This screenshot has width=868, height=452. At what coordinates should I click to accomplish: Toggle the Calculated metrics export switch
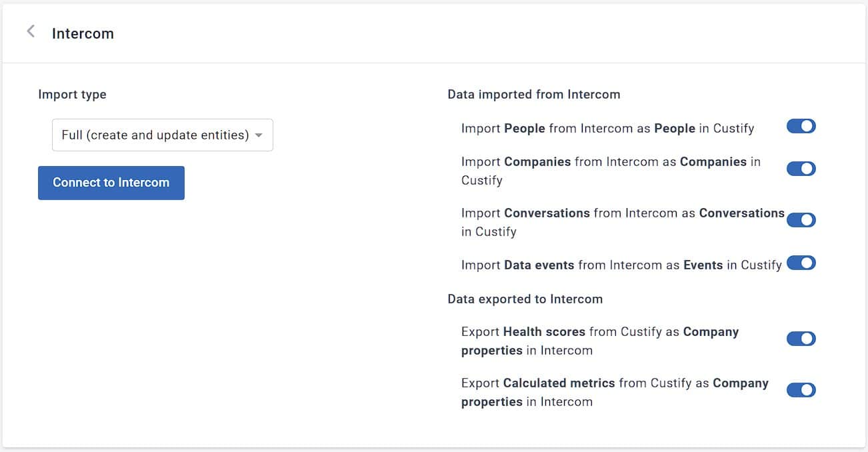(801, 390)
